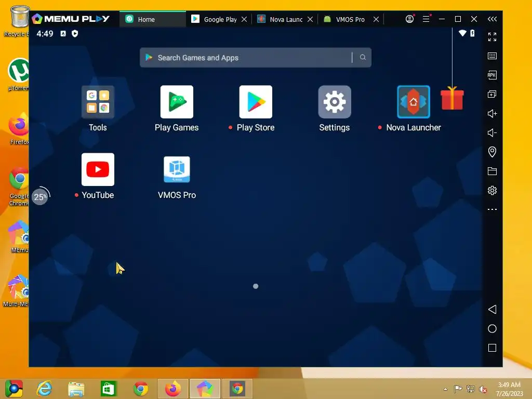Click the battery status icon
This screenshot has width=532, height=399.
pyautogui.click(x=472, y=33)
